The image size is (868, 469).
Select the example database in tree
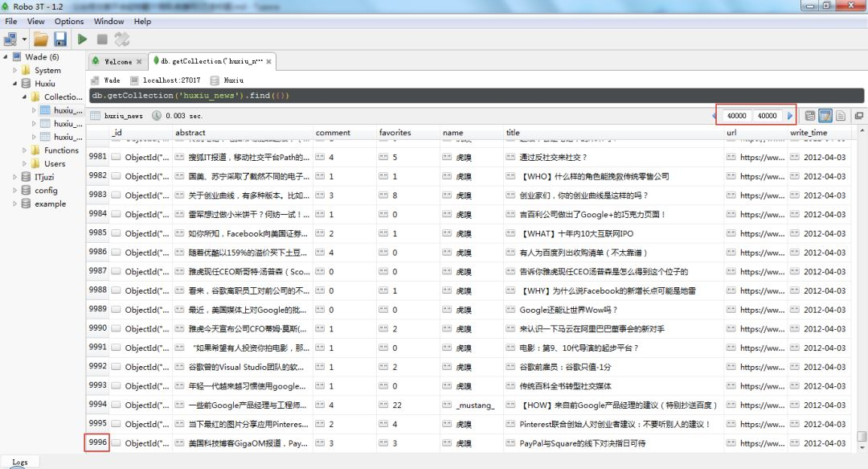(x=51, y=204)
